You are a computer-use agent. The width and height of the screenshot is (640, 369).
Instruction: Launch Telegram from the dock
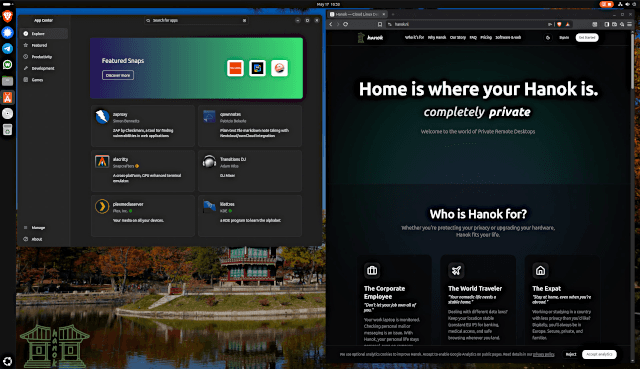pyautogui.click(x=7, y=49)
